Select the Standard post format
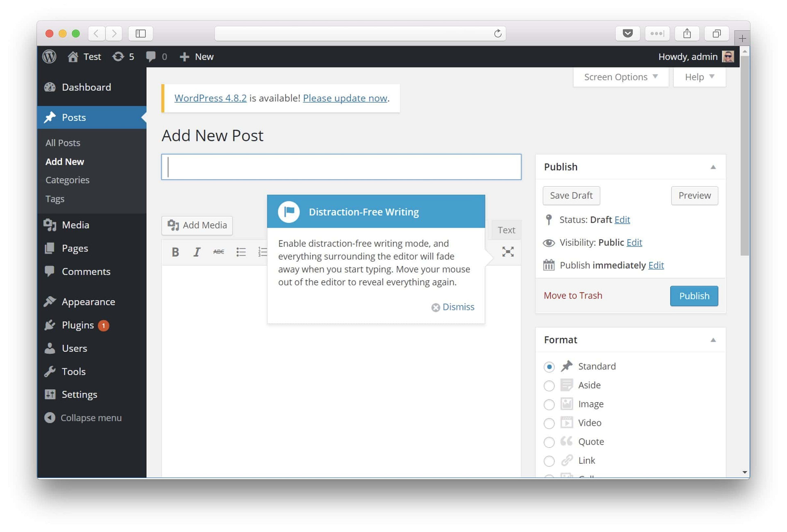 click(x=549, y=367)
